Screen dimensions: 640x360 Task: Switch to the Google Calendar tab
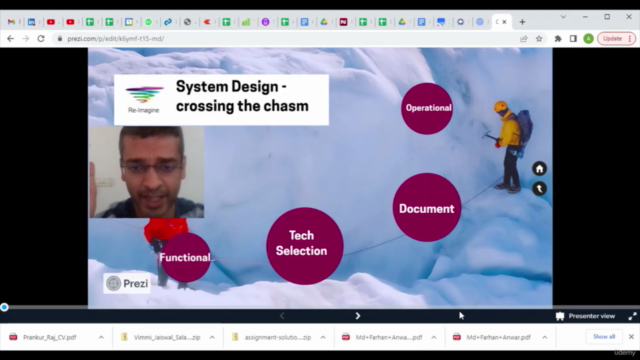129,22
